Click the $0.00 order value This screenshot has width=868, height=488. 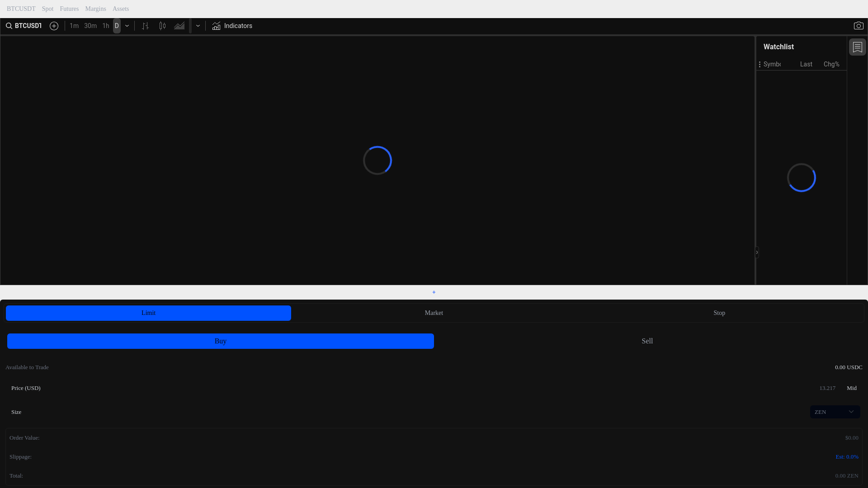pos(852,438)
